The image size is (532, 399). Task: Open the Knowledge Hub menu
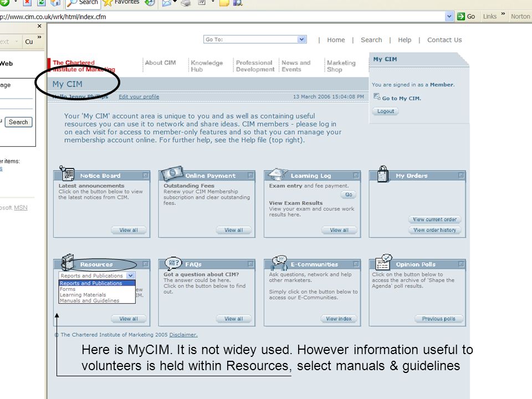tap(207, 66)
